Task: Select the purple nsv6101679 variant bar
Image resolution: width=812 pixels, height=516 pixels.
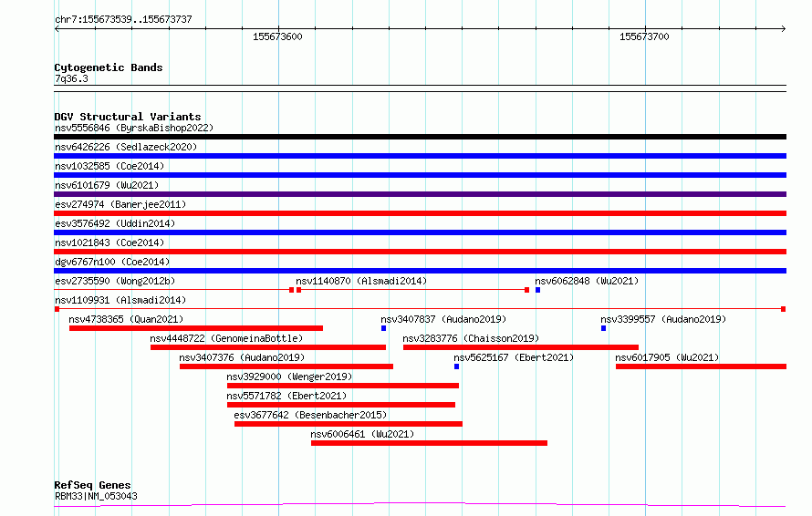Action: click(x=420, y=194)
